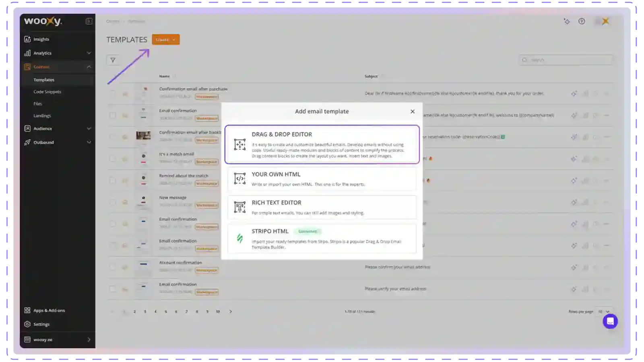Click the Stripo HTML logo icon

click(240, 238)
